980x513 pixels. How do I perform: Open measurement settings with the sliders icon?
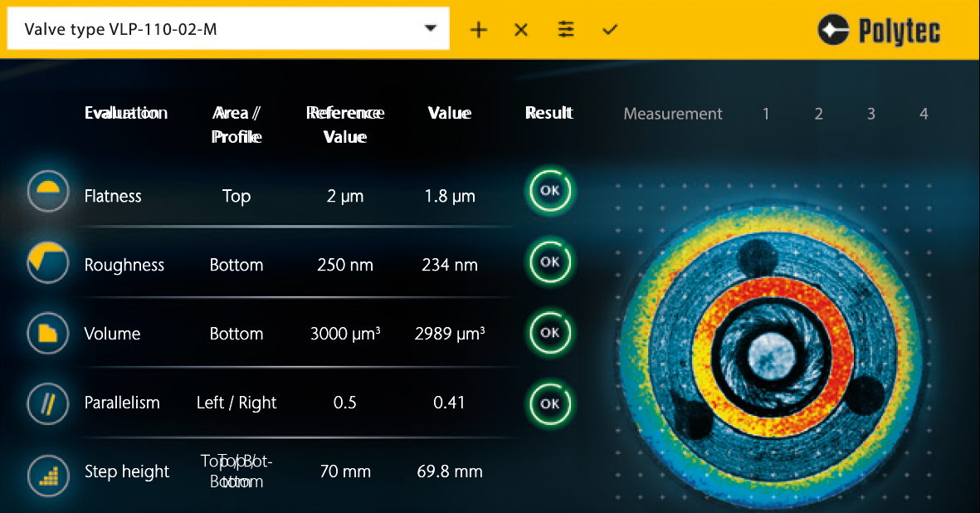click(x=566, y=28)
